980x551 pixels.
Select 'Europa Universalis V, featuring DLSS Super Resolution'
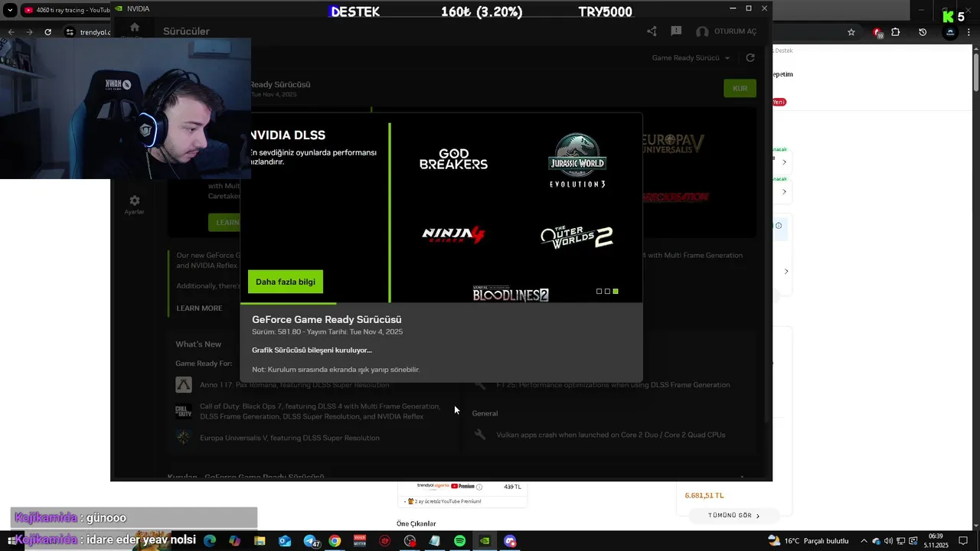pyautogui.click(x=289, y=438)
